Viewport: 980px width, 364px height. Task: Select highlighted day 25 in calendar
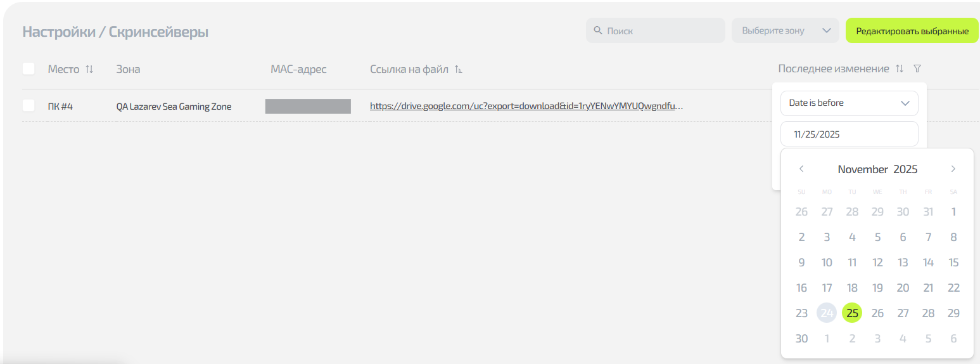pyautogui.click(x=852, y=313)
